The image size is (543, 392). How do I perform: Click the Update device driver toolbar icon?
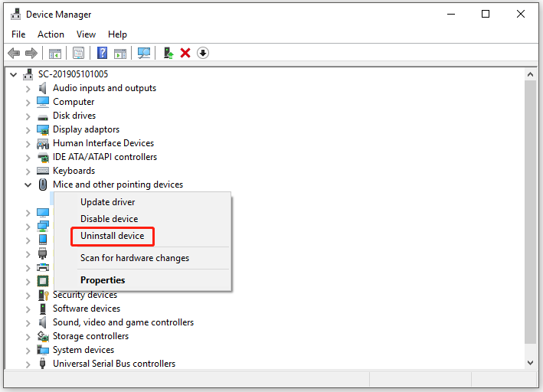click(168, 53)
